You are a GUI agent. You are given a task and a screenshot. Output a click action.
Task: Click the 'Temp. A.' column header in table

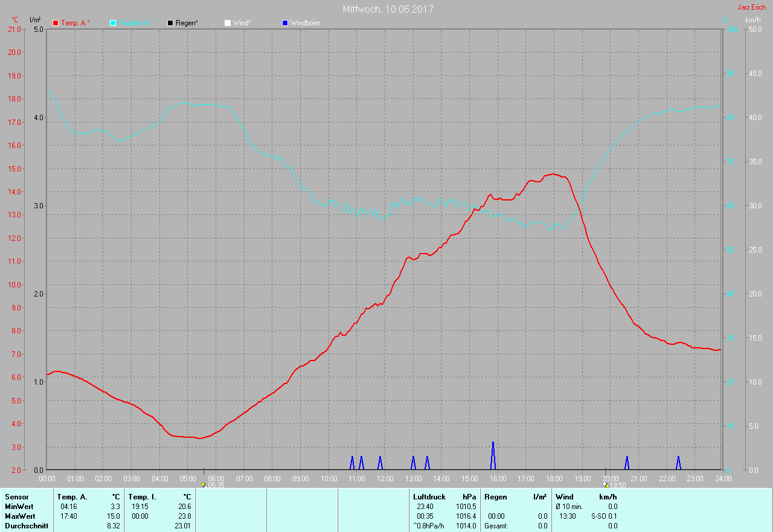pos(72,497)
